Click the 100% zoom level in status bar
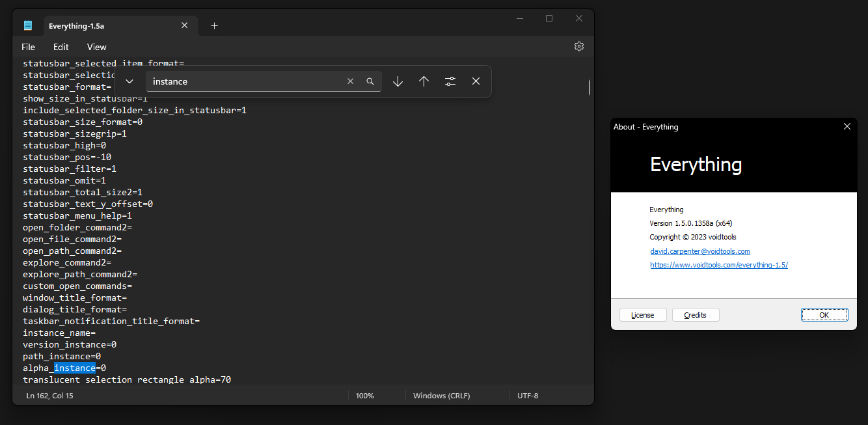Image resolution: width=868 pixels, height=425 pixels. 365,396
